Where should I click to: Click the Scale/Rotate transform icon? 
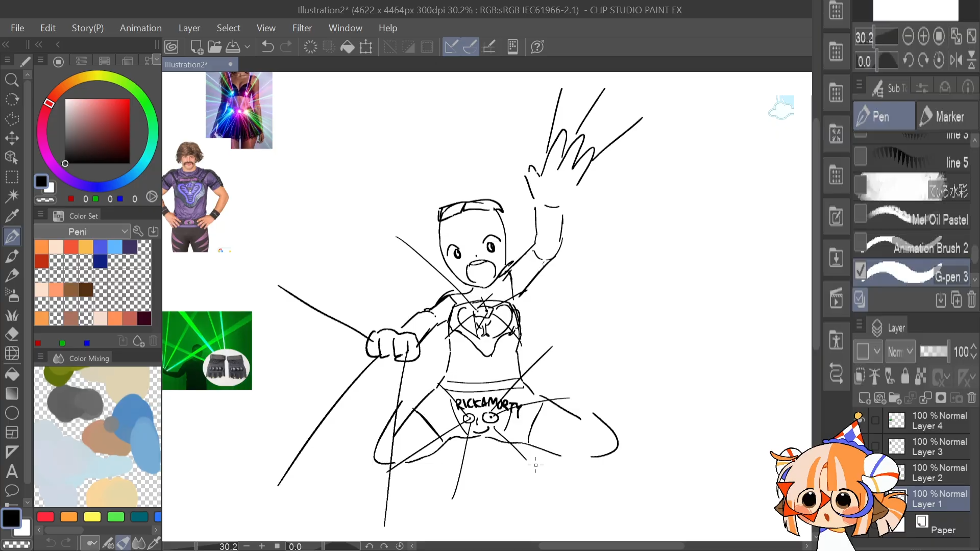coord(366,47)
